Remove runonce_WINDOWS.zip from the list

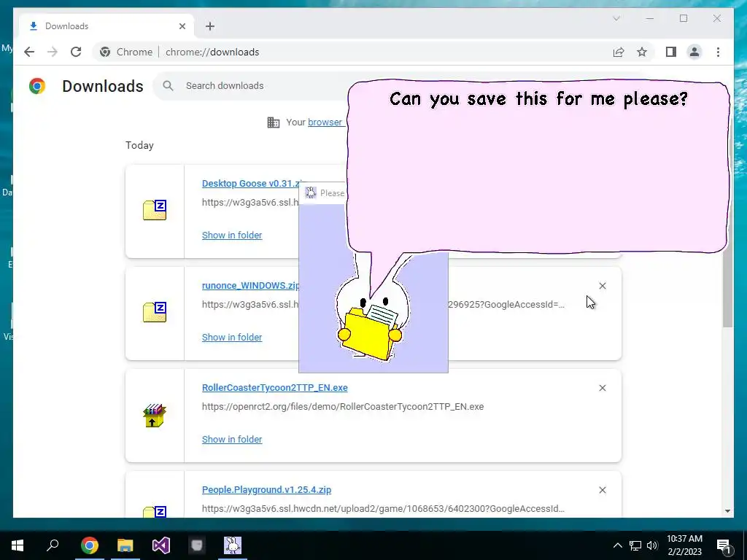603,286
